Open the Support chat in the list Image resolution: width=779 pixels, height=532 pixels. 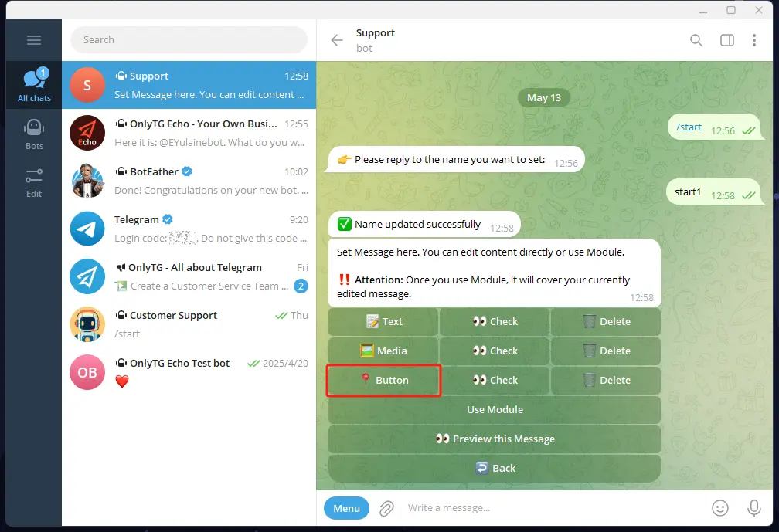click(189, 85)
